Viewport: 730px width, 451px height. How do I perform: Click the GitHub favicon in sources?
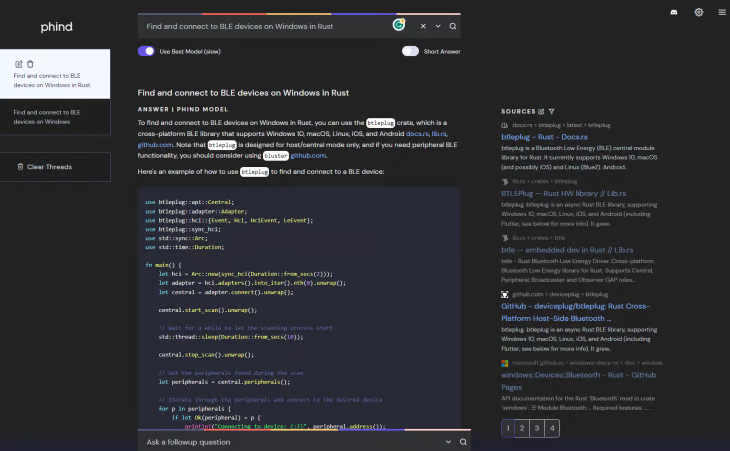(x=505, y=295)
